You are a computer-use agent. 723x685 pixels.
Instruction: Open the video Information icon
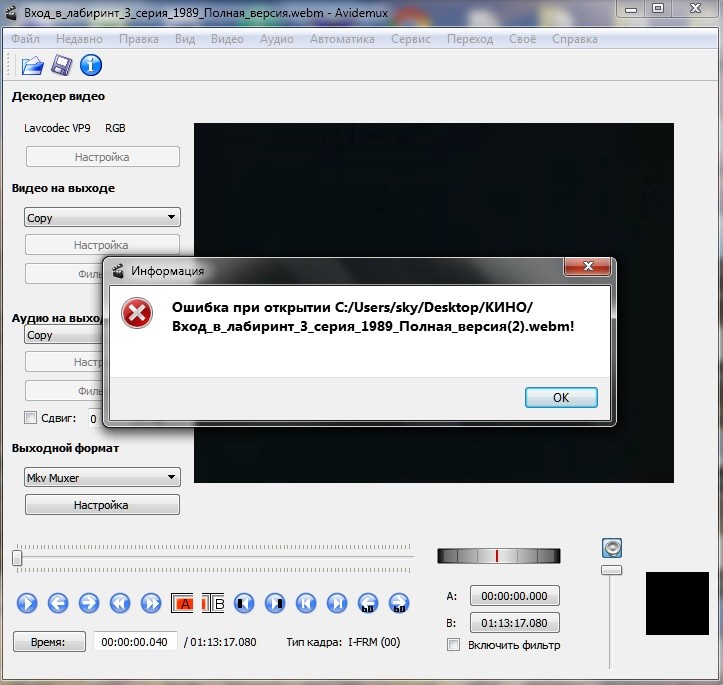pyautogui.click(x=91, y=66)
